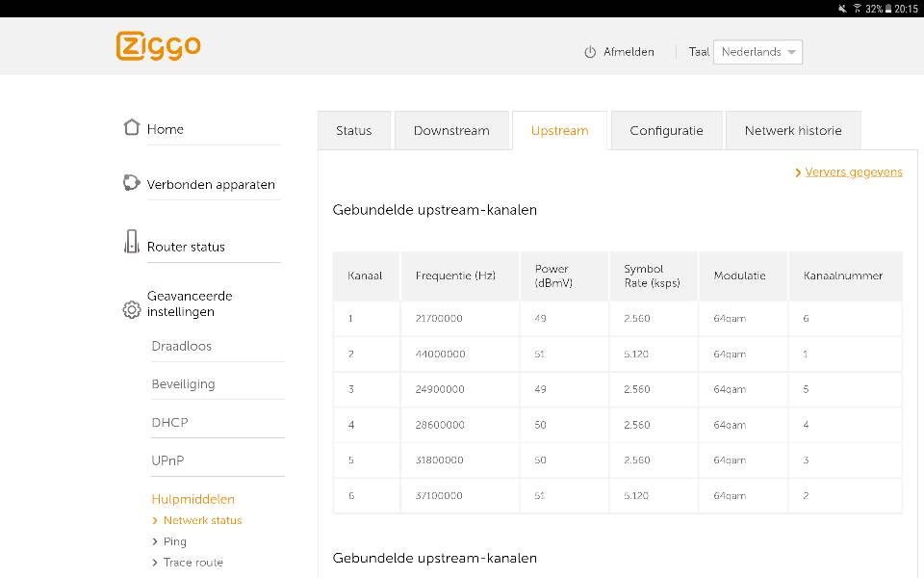Open the UPnP settings

pos(167,460)
